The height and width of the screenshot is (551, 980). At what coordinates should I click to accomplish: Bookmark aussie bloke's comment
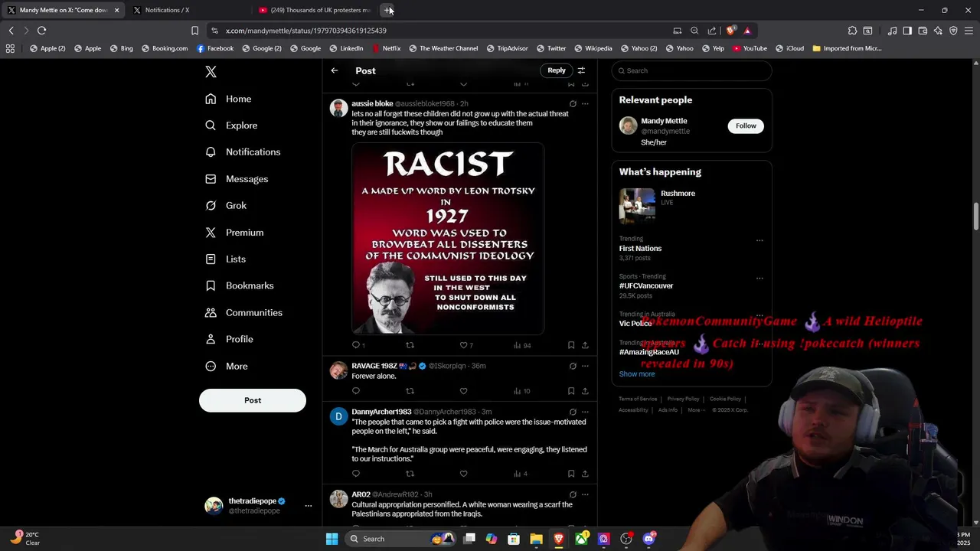pos(571,345)
